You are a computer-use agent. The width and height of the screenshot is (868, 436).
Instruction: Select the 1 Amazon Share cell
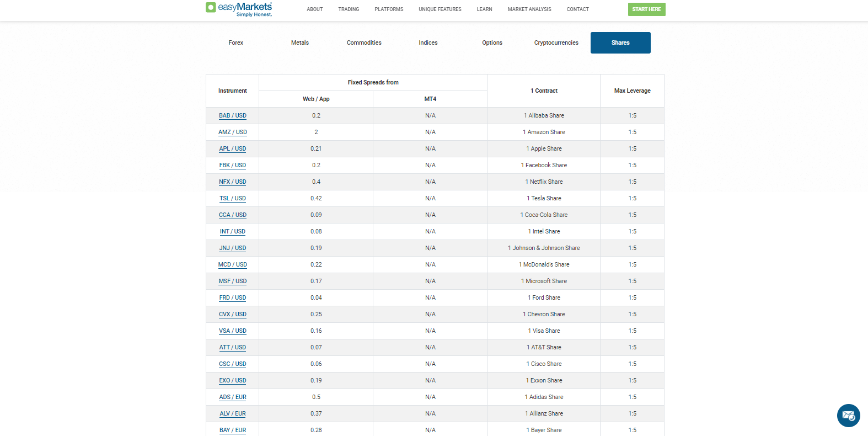(544, 132)
